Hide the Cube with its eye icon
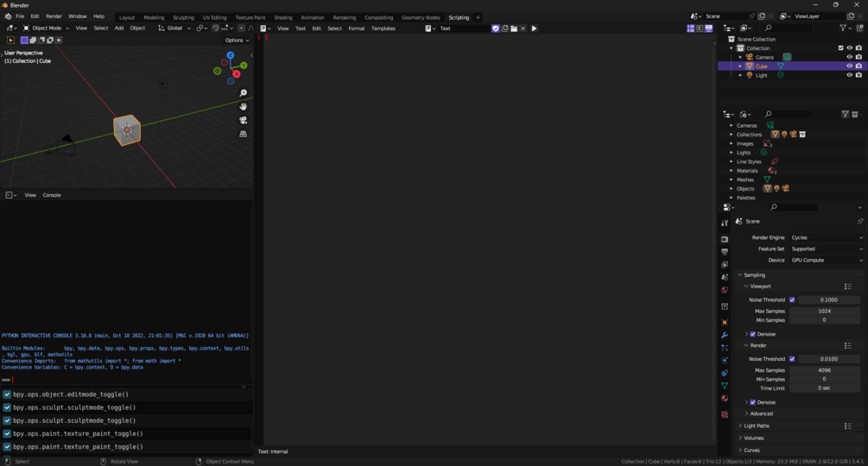Viewport: 868px width, 466px height. point(850,66)
